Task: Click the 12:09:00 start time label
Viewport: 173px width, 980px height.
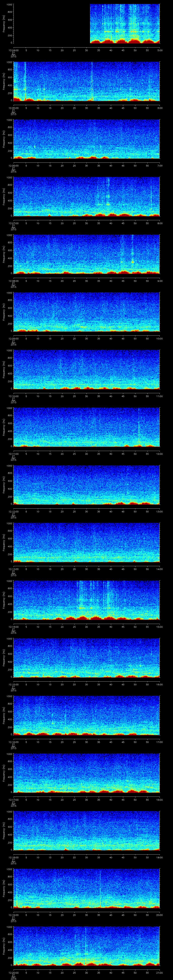Action: click(x=13, y=339)
